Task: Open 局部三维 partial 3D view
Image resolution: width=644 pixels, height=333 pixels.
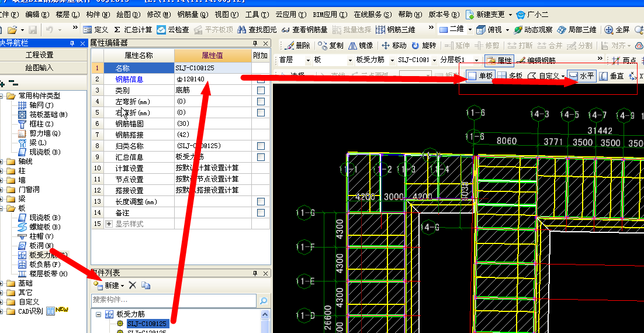Action: coord(577,30)
